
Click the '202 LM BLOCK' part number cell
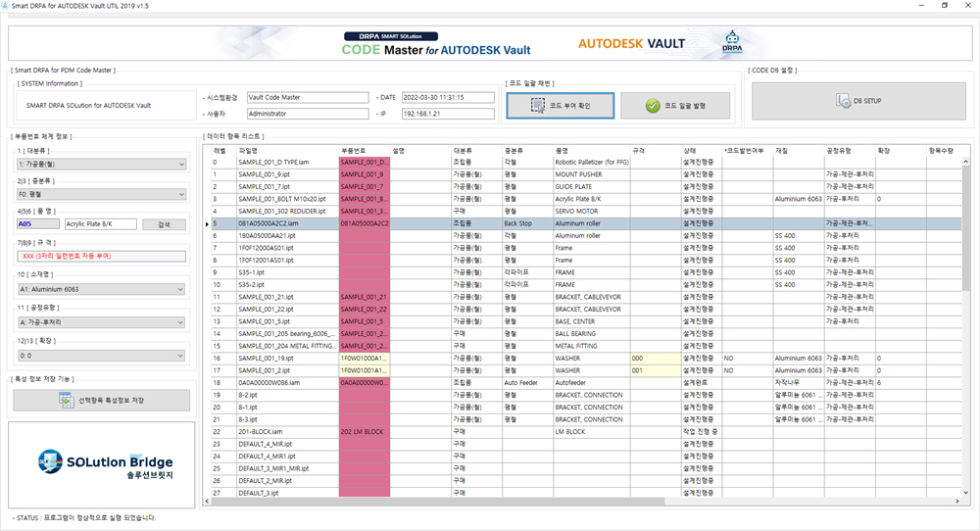(x=365, y=432)
